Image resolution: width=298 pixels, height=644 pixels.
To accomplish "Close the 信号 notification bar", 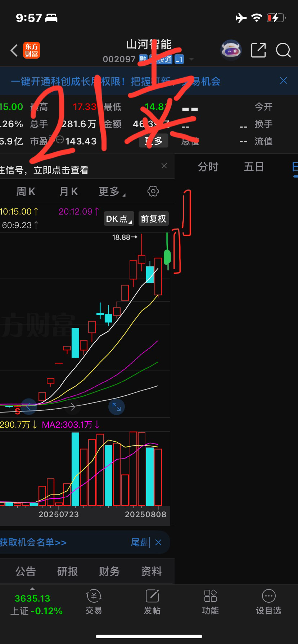I will 164,166.
